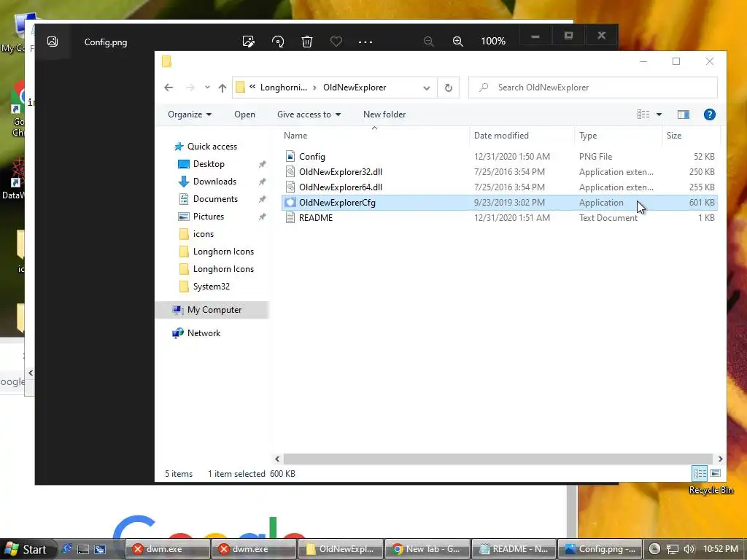Screen dimensions: 747x560
Task: Toggle the preview pane
Action: pos(683,114)
